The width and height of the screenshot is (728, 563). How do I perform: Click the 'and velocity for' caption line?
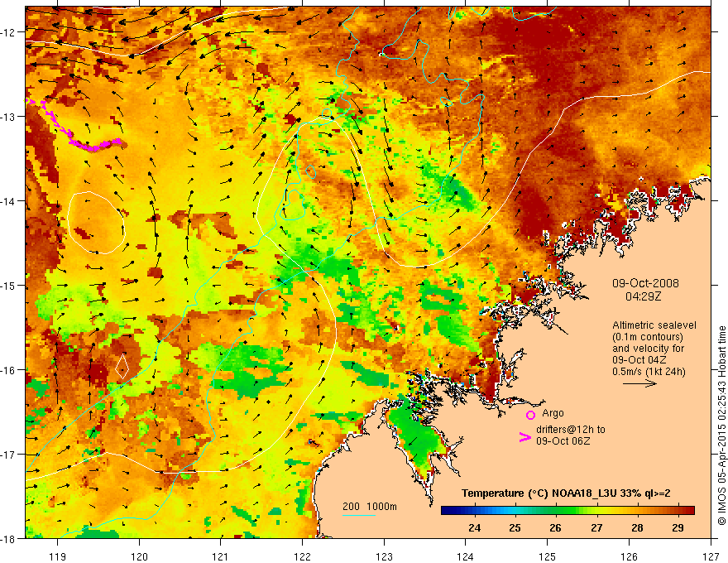(648, 349)
